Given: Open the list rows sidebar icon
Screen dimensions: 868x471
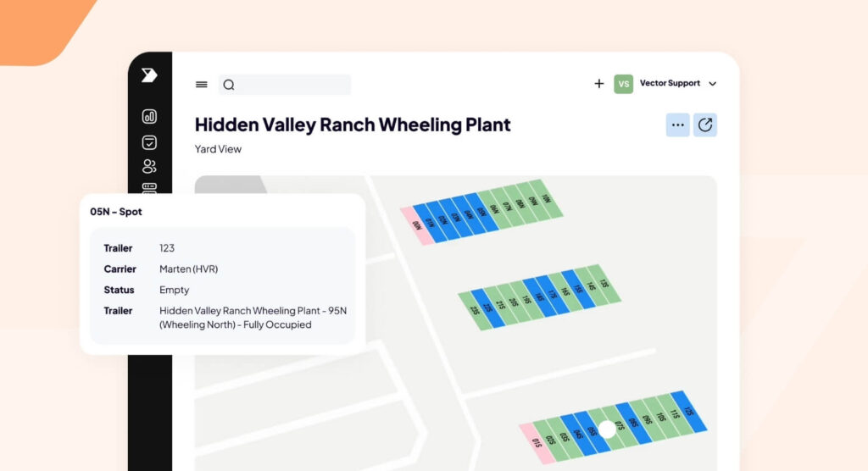Looking at the screenshot, I should click(149, 186).
